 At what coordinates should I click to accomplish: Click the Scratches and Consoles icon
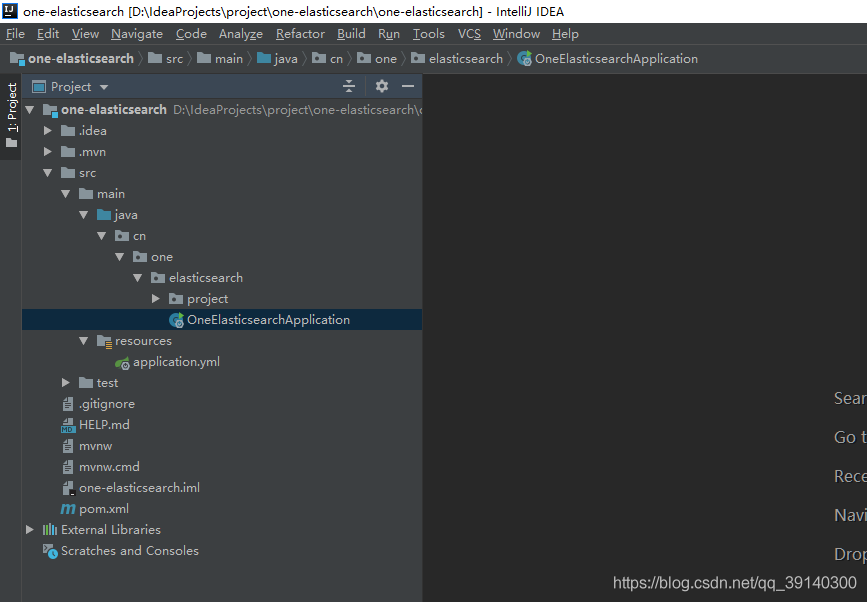pyautogui.click(x=50, y=551)
